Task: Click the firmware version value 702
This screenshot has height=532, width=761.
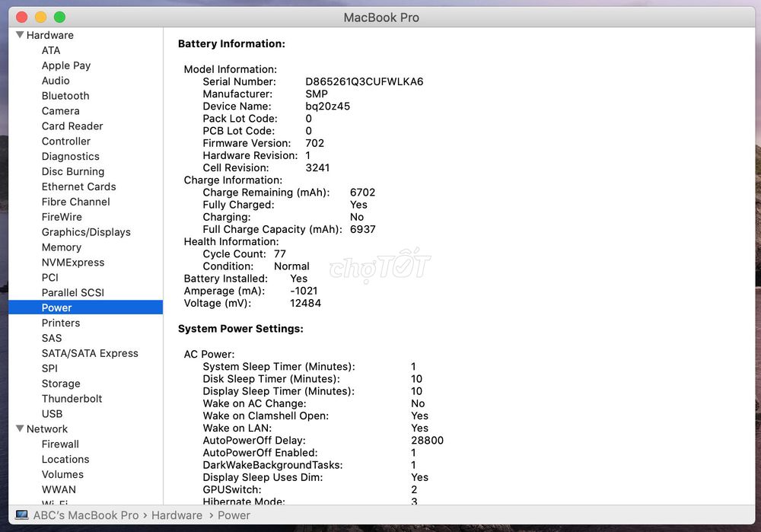Action: tap(314, 143)
